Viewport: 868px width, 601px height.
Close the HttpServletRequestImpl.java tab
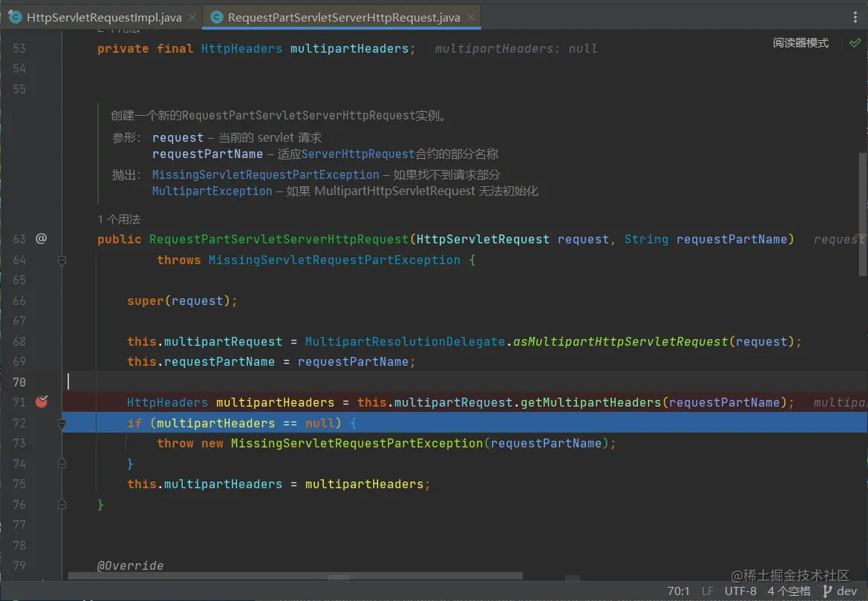(x=192, y=17)
